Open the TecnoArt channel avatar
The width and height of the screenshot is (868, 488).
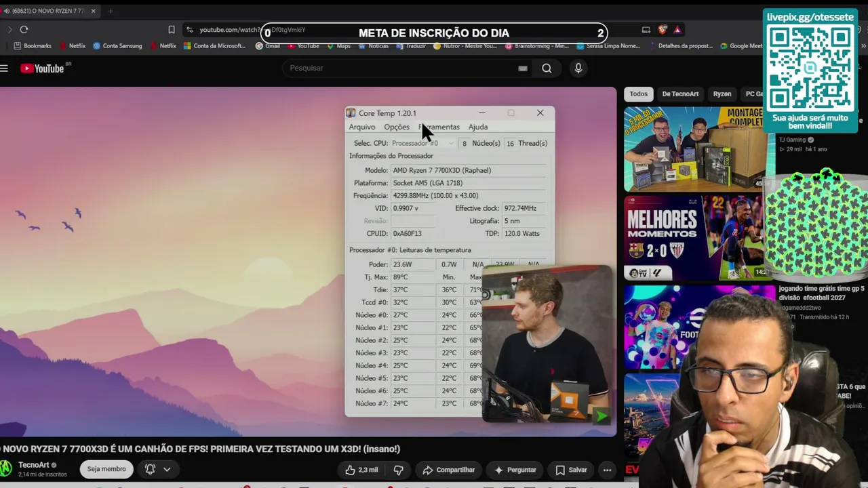pyautogui.click(x=5, y=468)
